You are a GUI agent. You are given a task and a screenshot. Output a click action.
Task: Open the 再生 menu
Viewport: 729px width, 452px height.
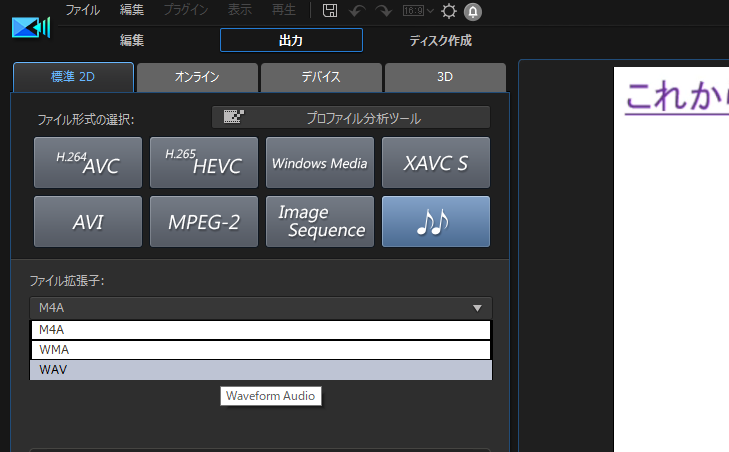pyautogui.click(x=283, y=10)
